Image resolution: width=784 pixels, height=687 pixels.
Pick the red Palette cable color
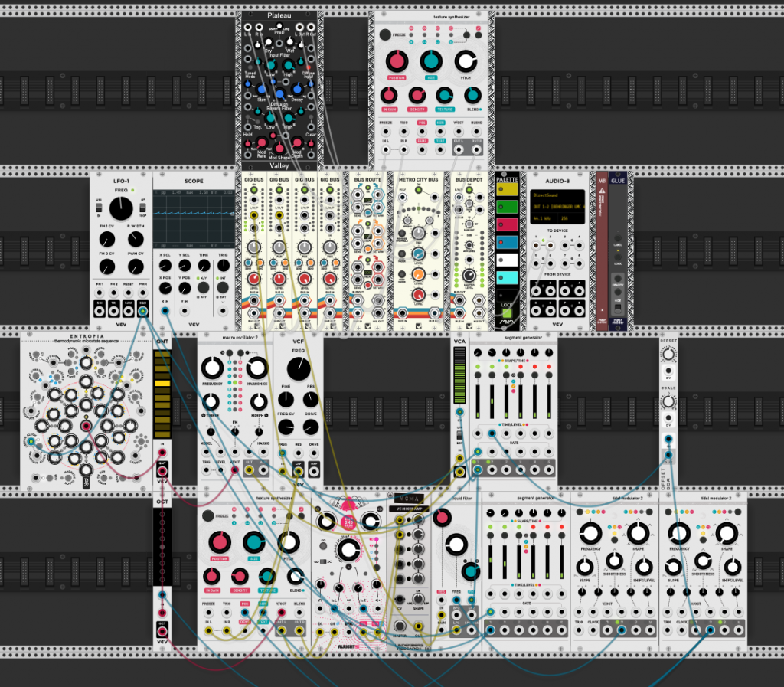pos(507,224)
